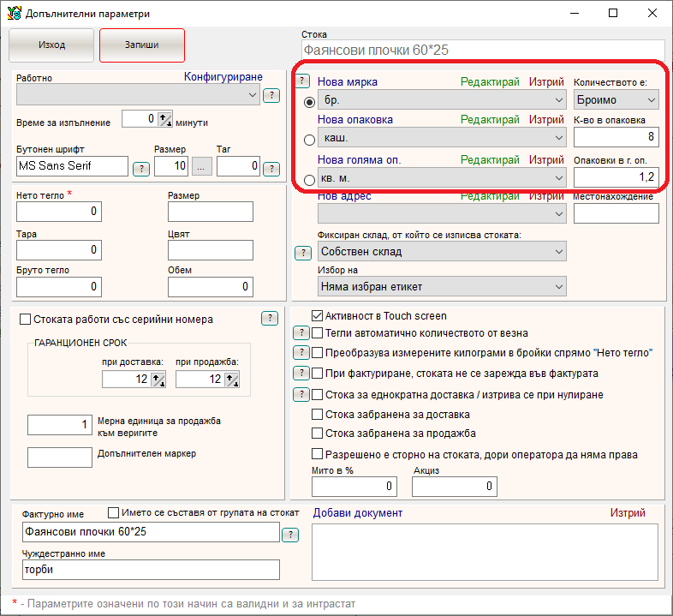This screenshot has height=616, width=673.
Task: Click help icon beside Собствен склад dropdown
Action: click(x=303, y=253)
